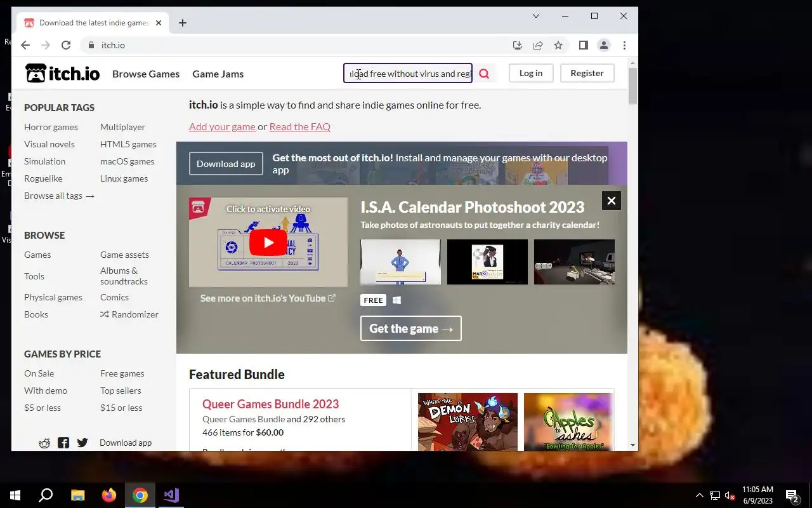Click the Download app button in banner

click(x=226, y=164)
